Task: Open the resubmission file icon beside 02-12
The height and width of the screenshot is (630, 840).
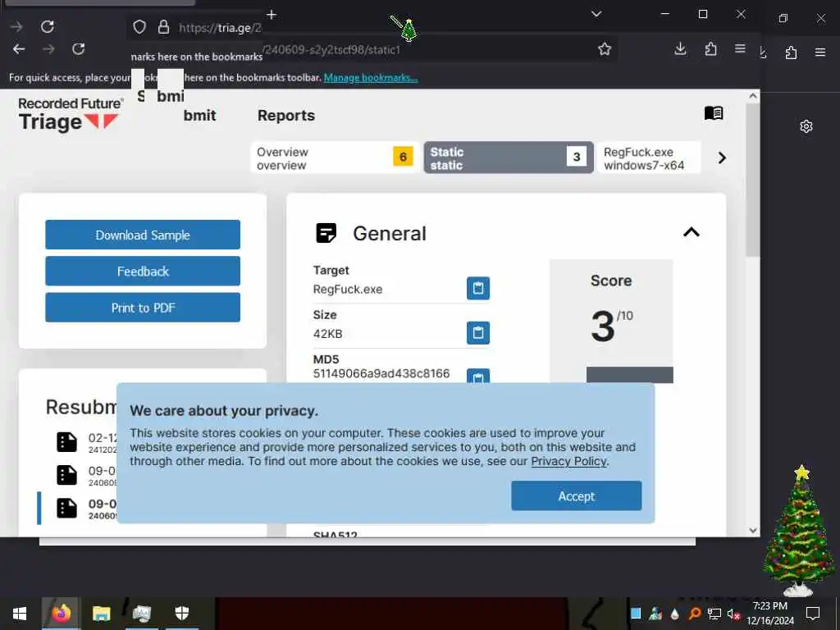Action: 67,442
